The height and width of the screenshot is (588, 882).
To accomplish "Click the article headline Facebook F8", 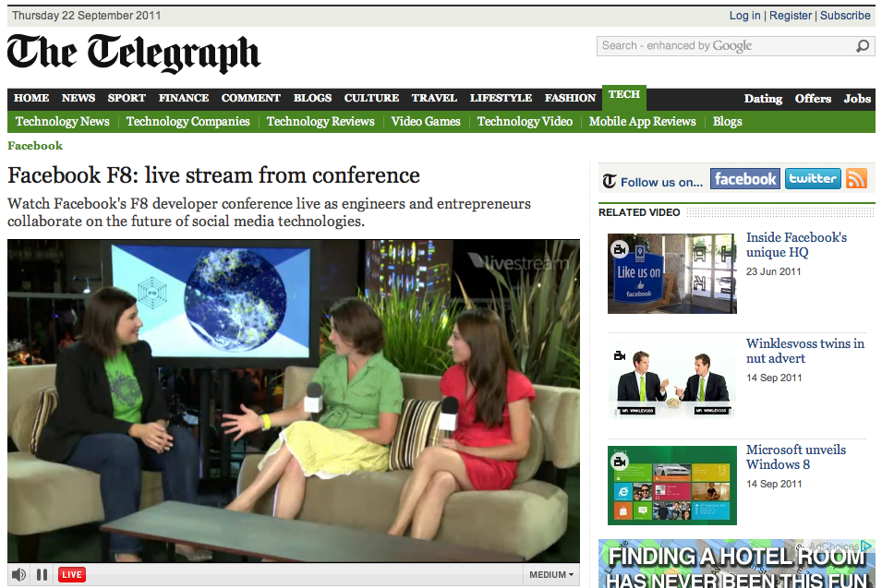I will pyautogui.click(x=213, y=175).
